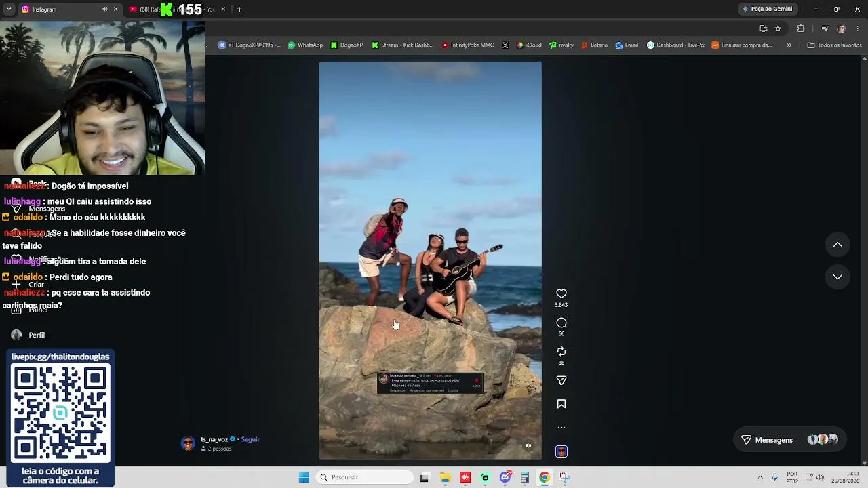Click the microphone tray icon
868x488 pixels.
point(774,477)
